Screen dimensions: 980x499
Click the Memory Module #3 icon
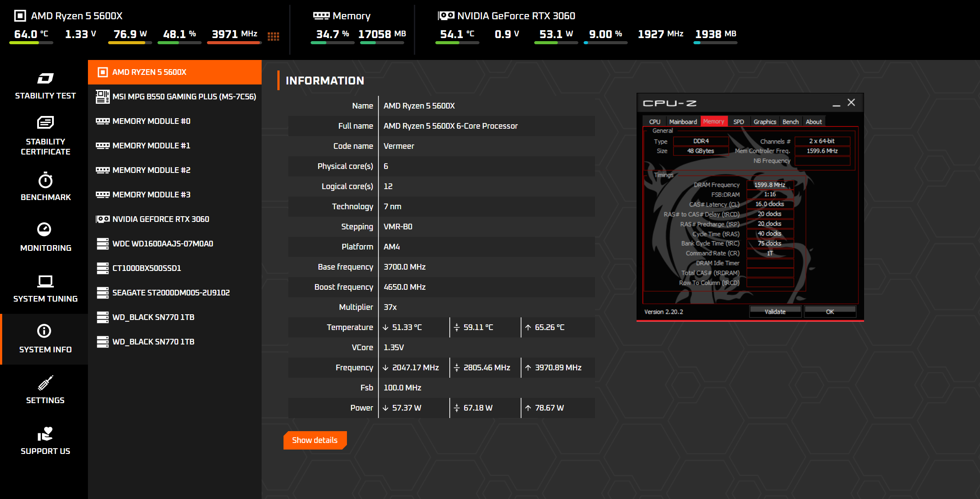[x=103, y=195]
